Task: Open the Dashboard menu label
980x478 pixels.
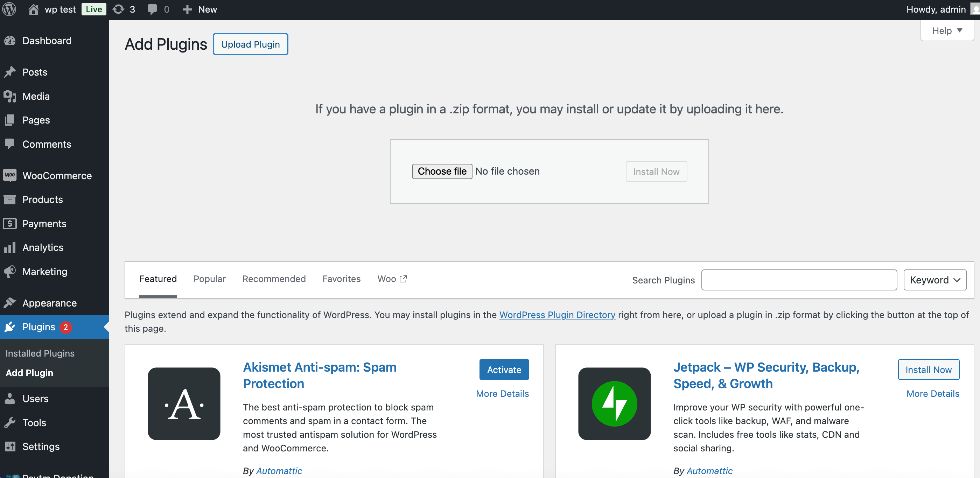Action: (x=47, y=41)
